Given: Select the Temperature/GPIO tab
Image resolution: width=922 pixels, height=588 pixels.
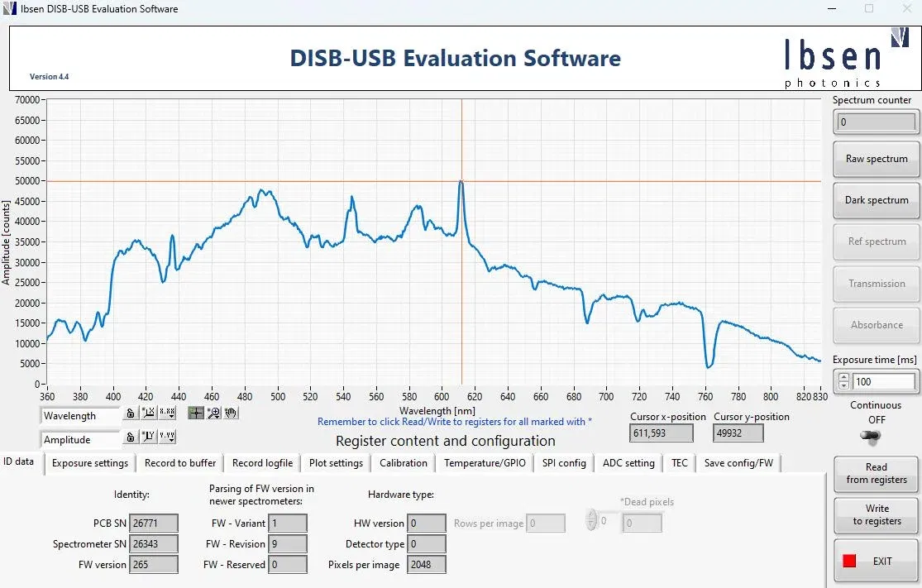Looking at the screenshot, I should [x=485, y=463].
